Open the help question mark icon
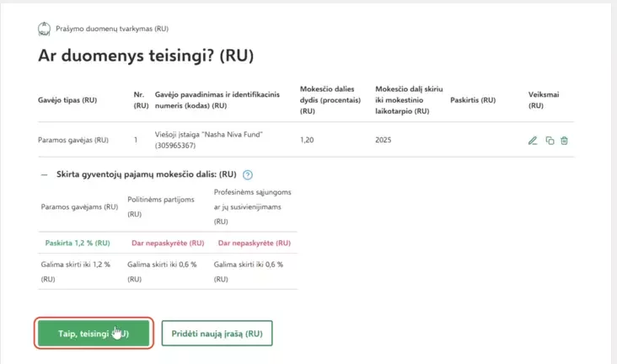This screenshot has height=364, width=617. [x=248, y=175]
